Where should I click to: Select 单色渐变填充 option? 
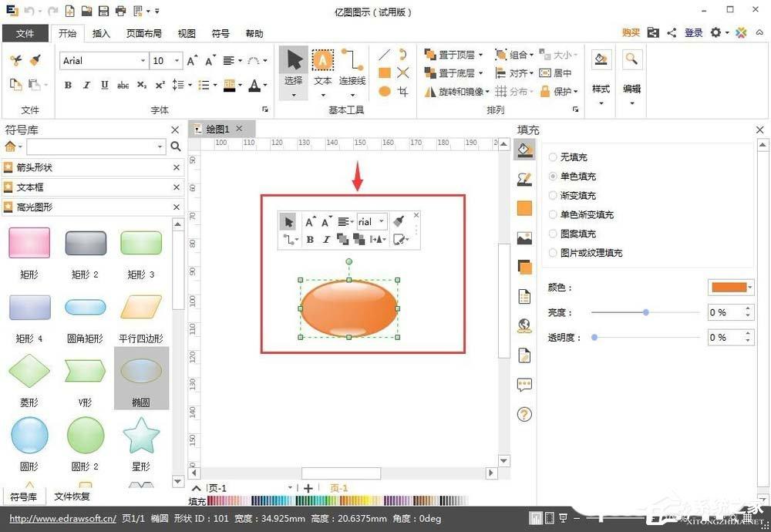coord(581,214)
